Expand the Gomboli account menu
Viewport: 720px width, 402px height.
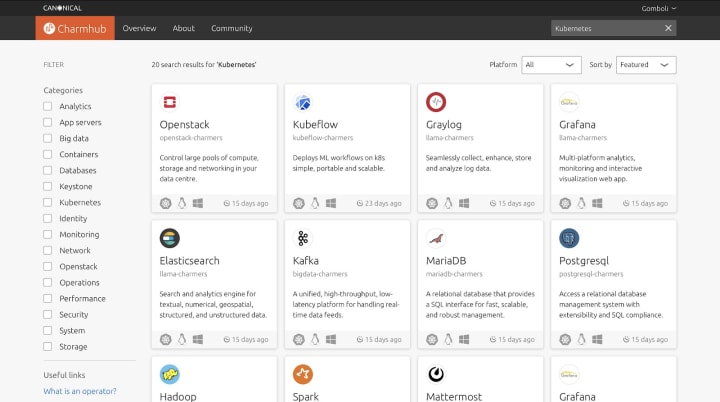[659, 8]
